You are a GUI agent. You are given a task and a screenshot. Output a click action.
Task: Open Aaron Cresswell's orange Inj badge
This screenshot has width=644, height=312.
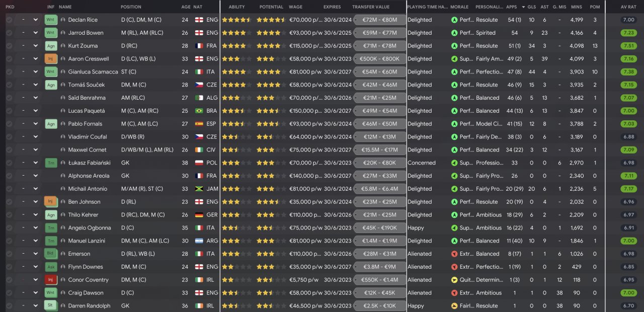(x=51, y=59)
